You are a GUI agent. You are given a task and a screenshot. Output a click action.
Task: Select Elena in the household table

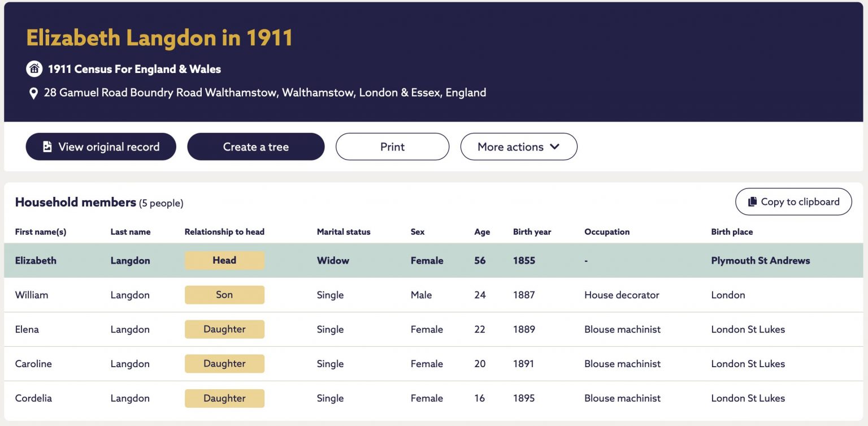27,329
